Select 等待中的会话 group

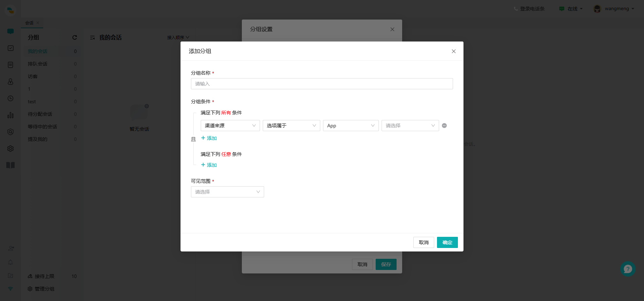52,127
